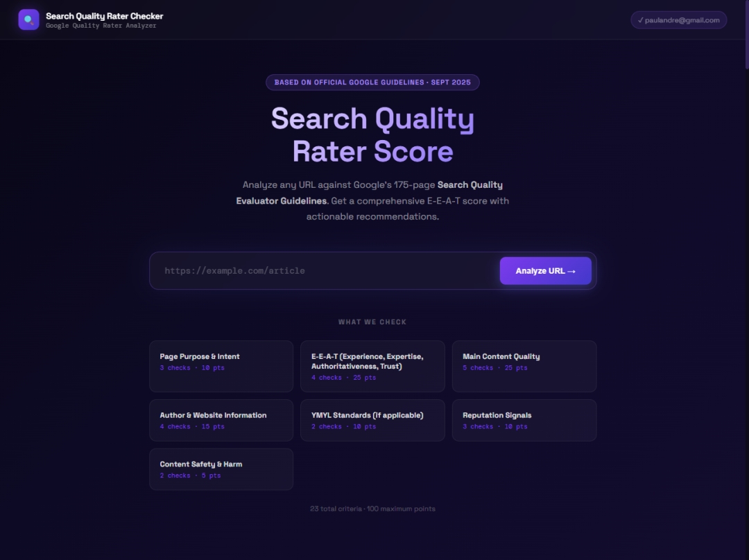The height and width of the screenshot is (560, 749).
Task: Click the Analyze URL button
Action: click(545, 270)
